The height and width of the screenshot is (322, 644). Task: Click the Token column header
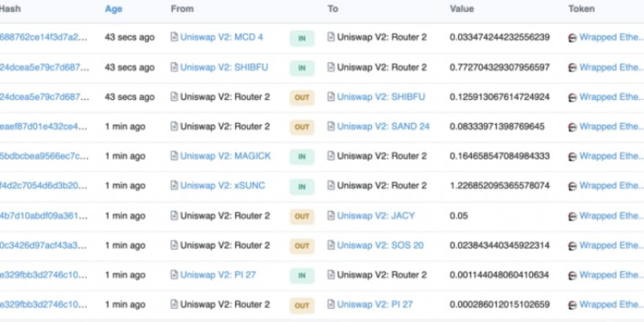coord(581,9)
